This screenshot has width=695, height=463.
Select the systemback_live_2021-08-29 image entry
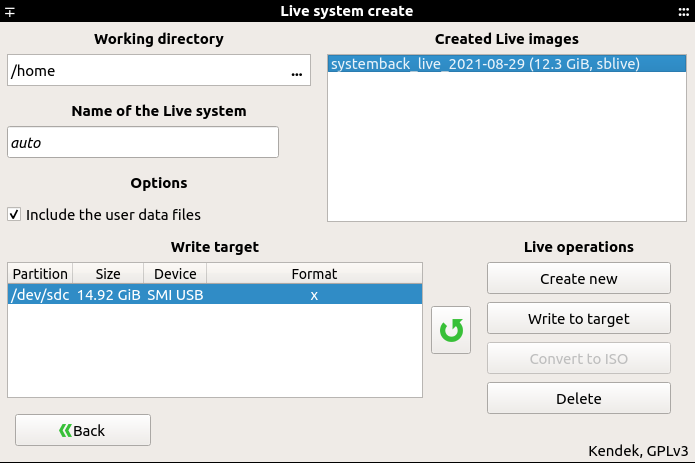pos(507,64)
